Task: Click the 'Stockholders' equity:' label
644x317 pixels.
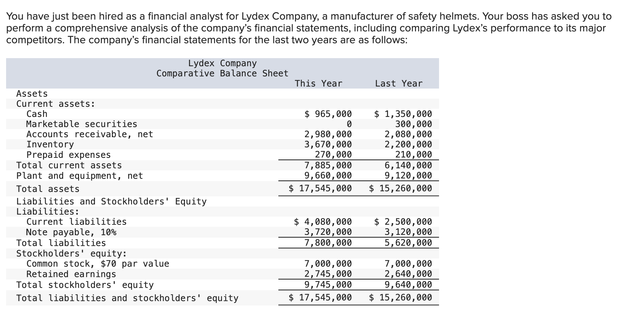Action: tap(71, 253)
